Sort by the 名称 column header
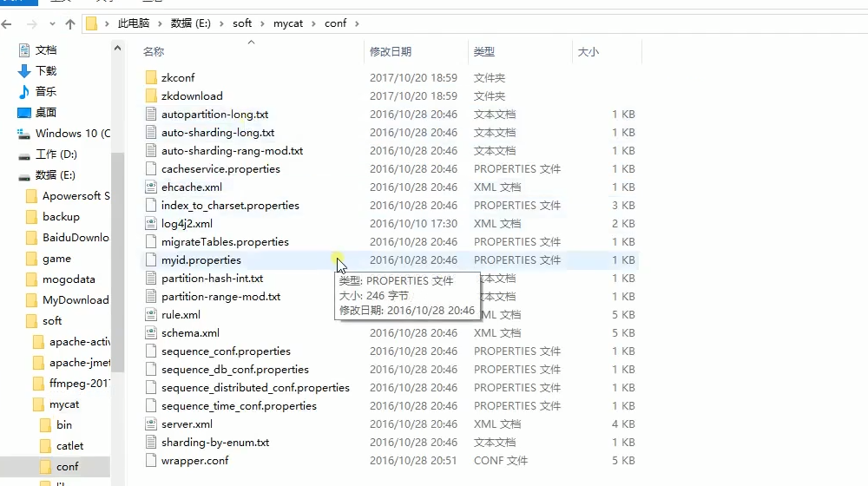The image size is (868, 486). [x=154, y=51]
